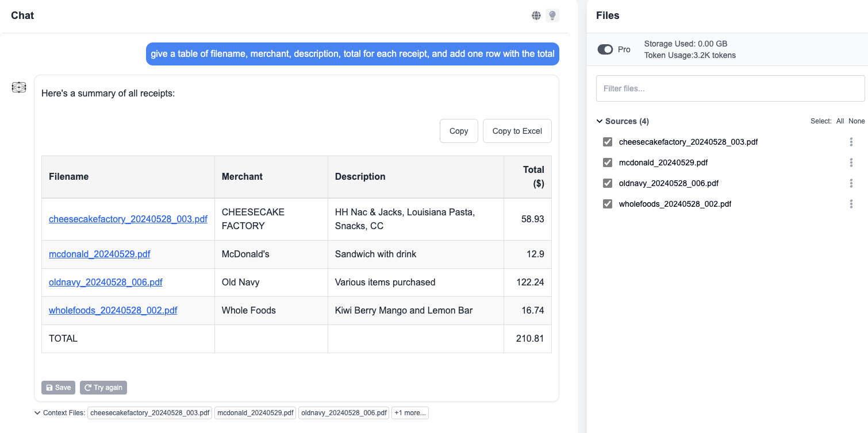Click the 58.93 total cell

pyautogui.click(x=528, y=219)
